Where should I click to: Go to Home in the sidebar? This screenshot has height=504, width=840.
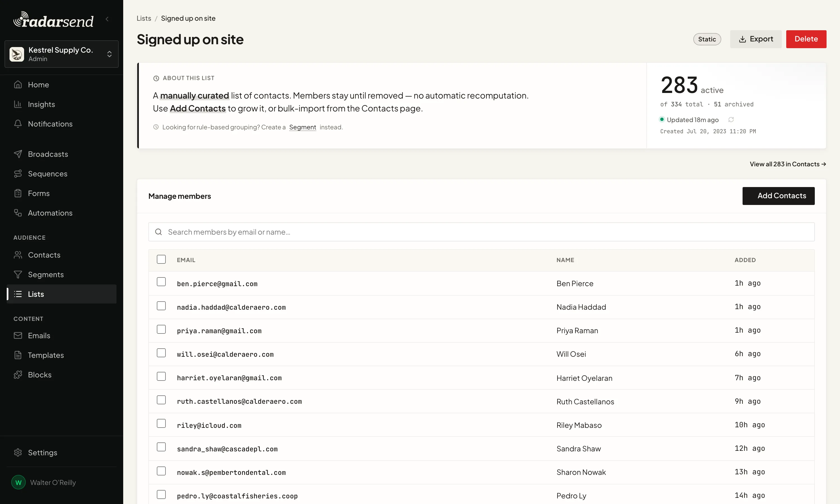pyautogui.click(x=61, y=85)
